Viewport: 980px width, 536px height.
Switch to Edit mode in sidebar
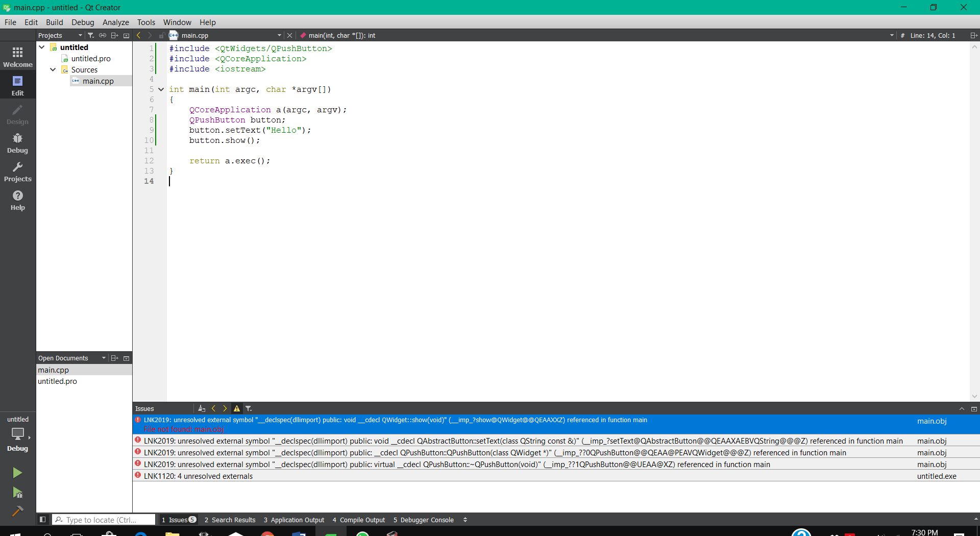18,86
